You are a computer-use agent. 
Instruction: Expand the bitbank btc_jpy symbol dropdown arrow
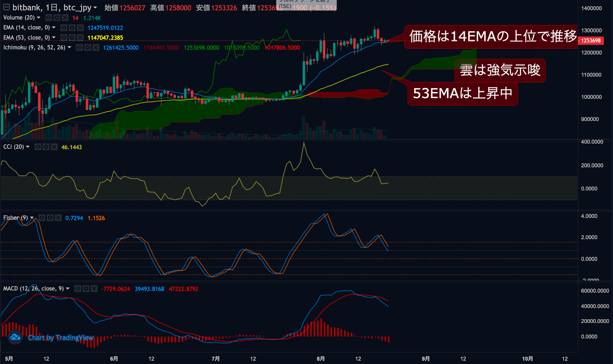point(95,8)
